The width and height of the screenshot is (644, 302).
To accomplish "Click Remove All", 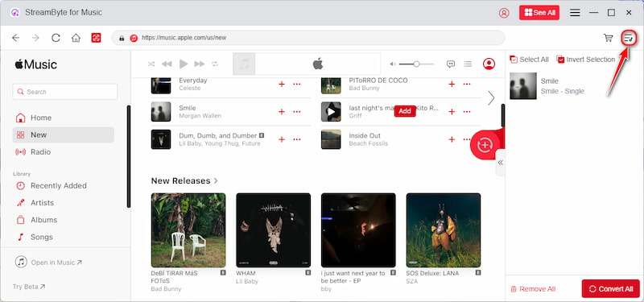I will click(533, 289).
